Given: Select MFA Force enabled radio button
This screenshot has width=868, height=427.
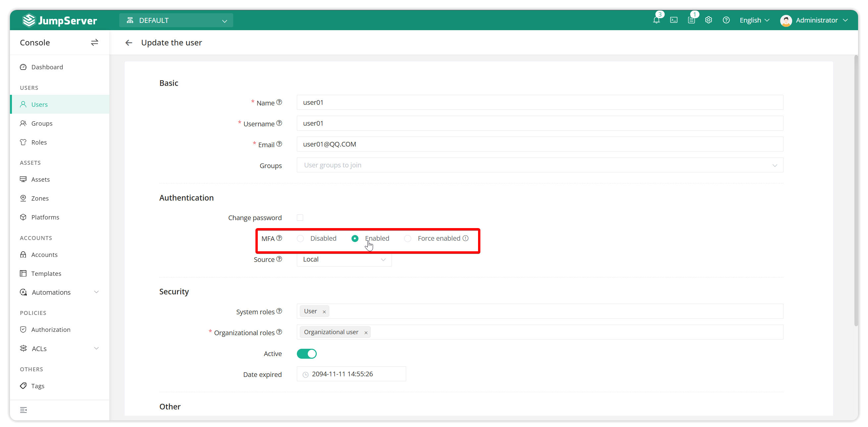Looking at the screenshot, I should [408, 238].
